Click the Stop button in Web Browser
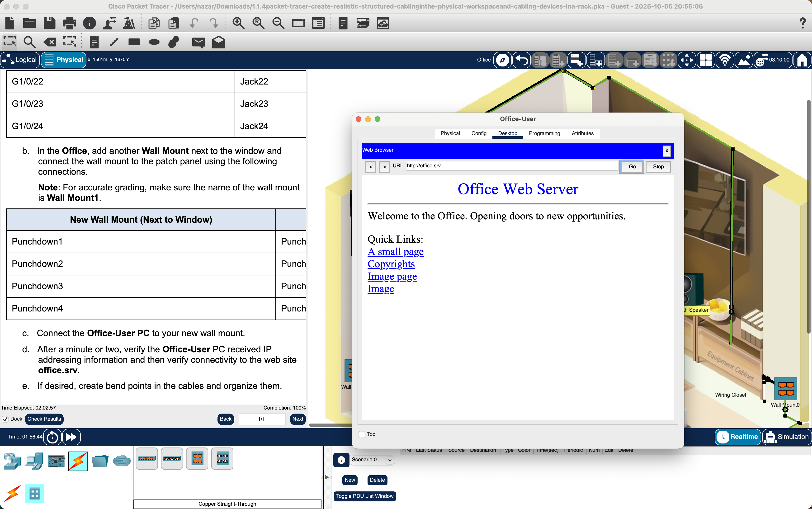812x509 pixels. [658, 167]
